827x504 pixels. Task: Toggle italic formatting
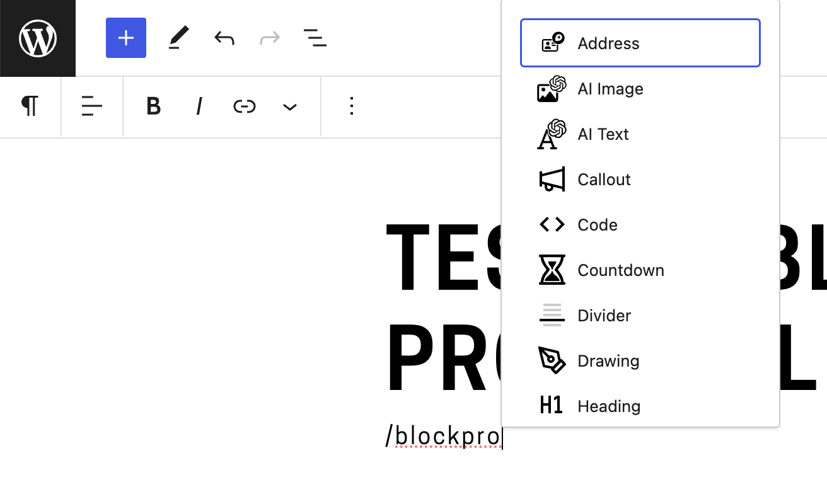(199, 106)
